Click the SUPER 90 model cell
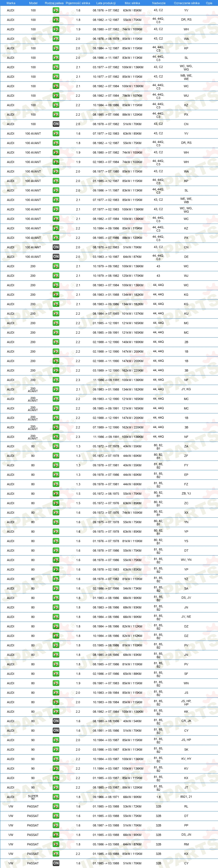This screenshot has width=218, height=868. (x=33, y=797)
